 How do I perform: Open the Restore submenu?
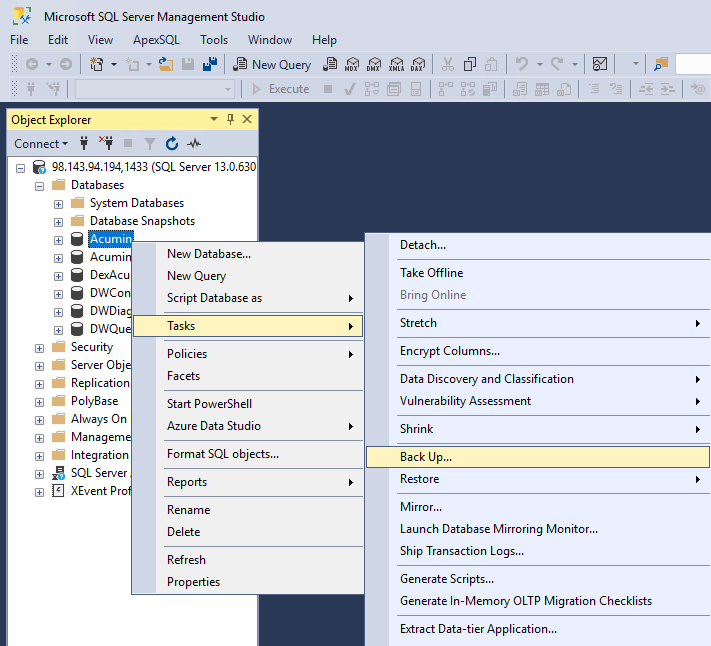(538, 479)
